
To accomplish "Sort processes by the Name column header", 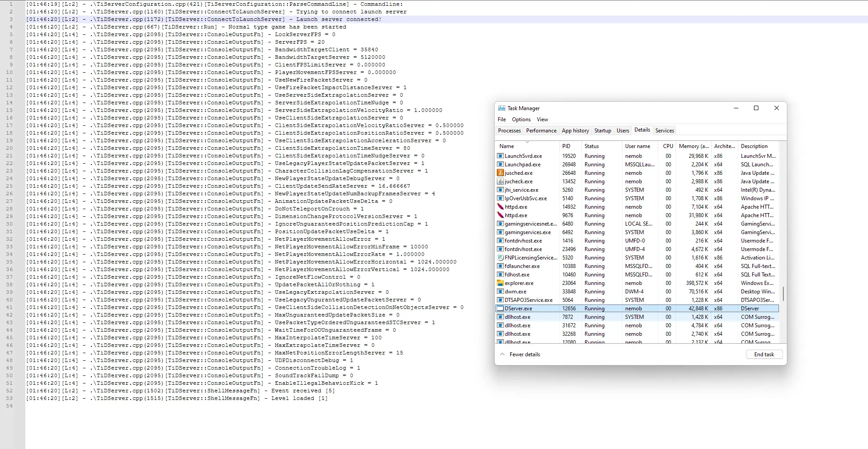I will (527, 146).
